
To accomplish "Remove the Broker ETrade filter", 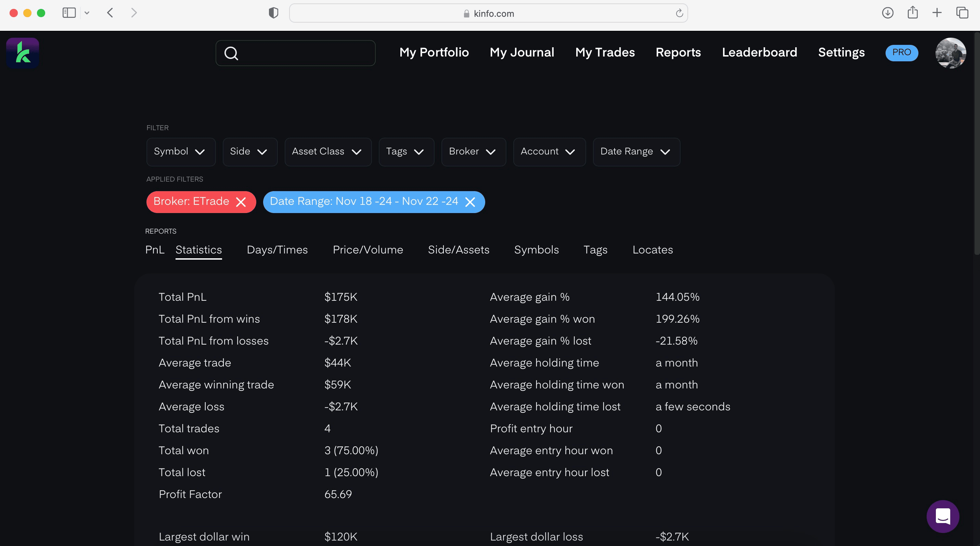I will 241,202.
